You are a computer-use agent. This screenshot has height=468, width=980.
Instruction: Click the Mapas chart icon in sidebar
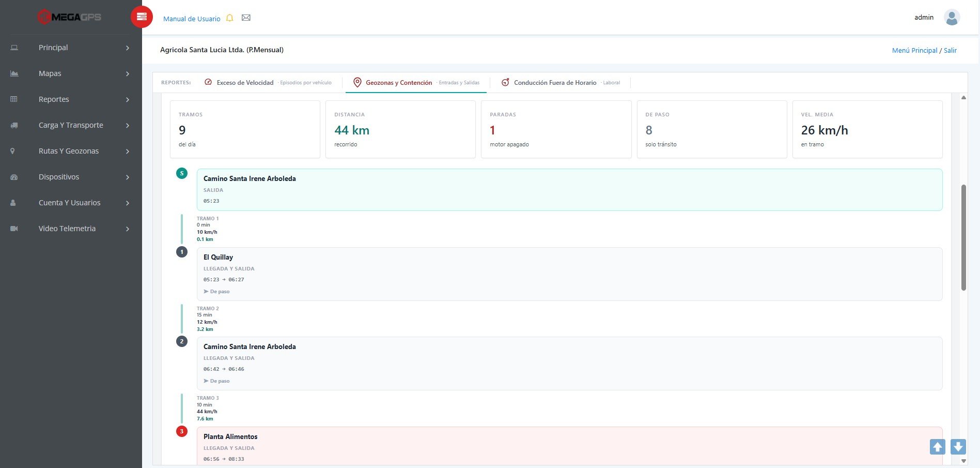point(14,73)
